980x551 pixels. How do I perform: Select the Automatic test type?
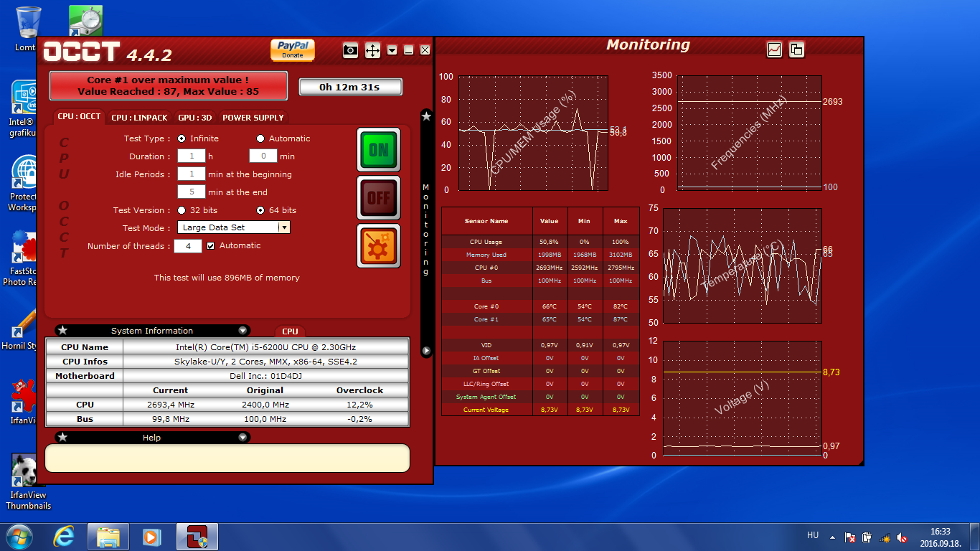(260, 138)
